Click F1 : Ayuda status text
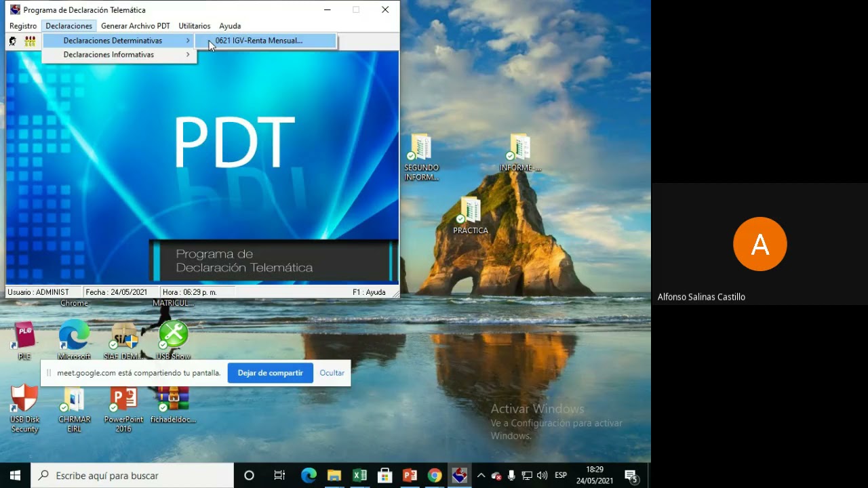 [x=369, y=292]
